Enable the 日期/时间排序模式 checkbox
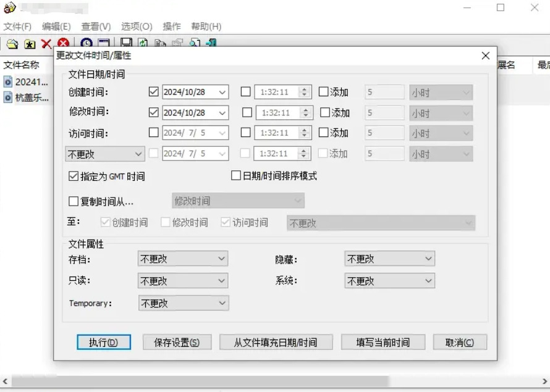This screenshot has width=550, height=392. tap(235, 176)
